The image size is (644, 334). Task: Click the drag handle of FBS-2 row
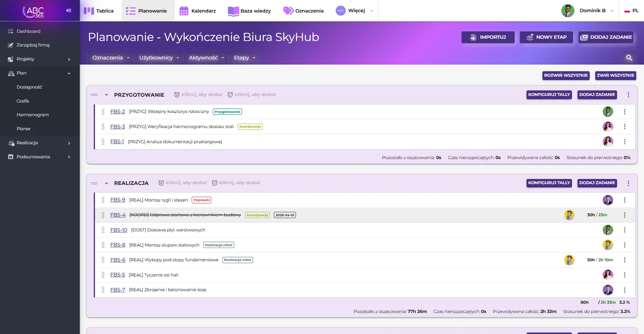(103, 111)
